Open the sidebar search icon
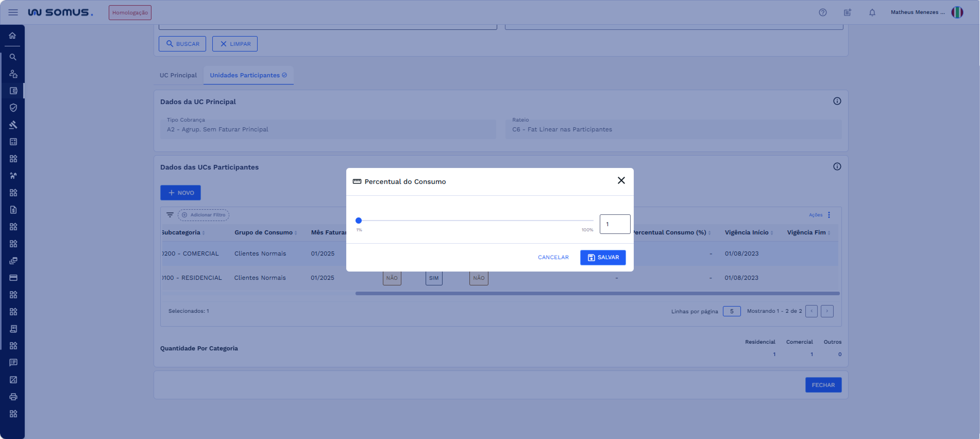 point(13,57)
